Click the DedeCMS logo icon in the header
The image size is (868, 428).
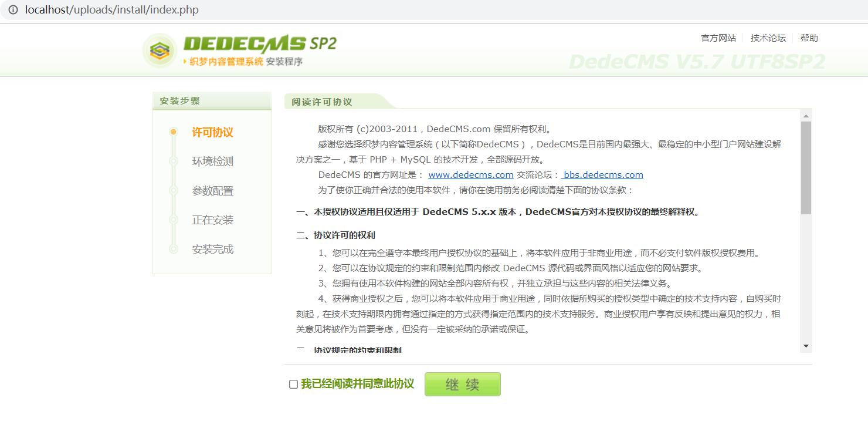[x=158, y=50]
